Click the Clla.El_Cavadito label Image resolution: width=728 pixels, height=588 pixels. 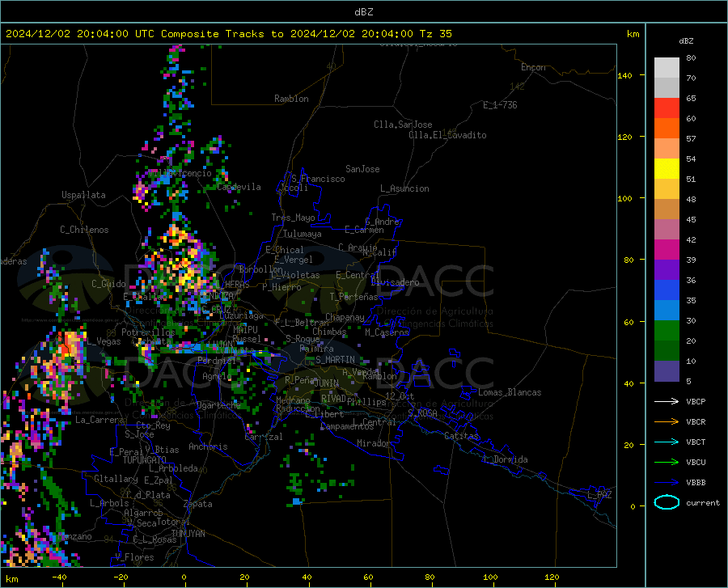point(447,135)
